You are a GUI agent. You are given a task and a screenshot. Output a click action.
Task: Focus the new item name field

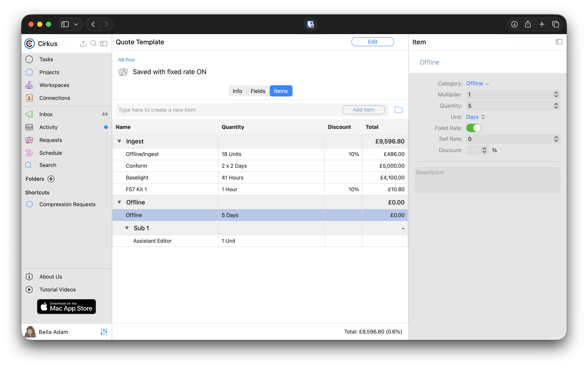[x=229, y=110]
